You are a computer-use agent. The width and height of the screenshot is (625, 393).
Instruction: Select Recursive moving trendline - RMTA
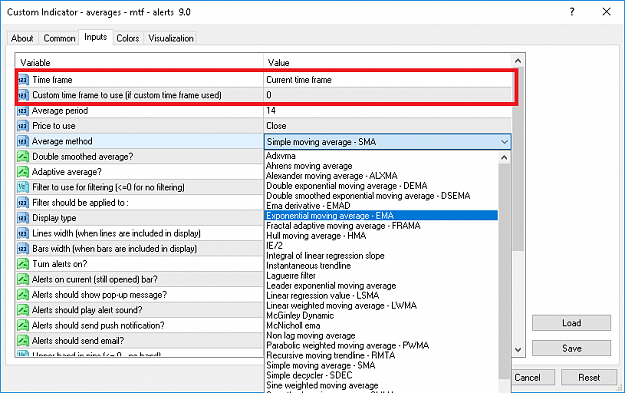pyautogui.click(x=330, y=355)
